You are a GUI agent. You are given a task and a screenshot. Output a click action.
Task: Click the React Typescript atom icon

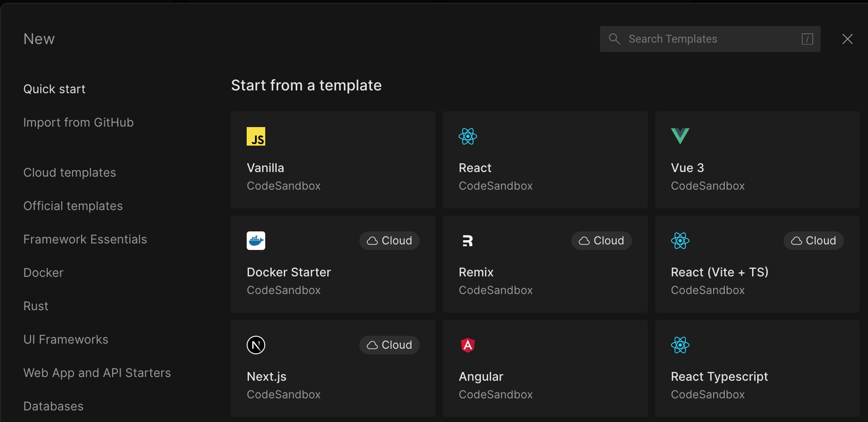[x=680, y=345]
